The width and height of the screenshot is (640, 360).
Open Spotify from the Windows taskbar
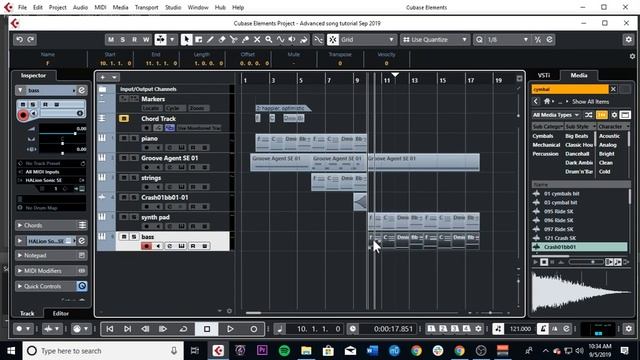click(x=284, y=351)
